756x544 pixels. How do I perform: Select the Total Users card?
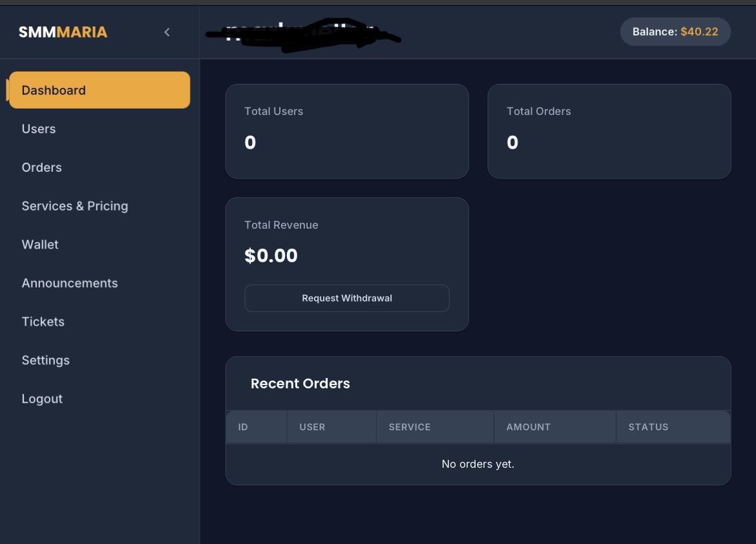coord(346,131)
